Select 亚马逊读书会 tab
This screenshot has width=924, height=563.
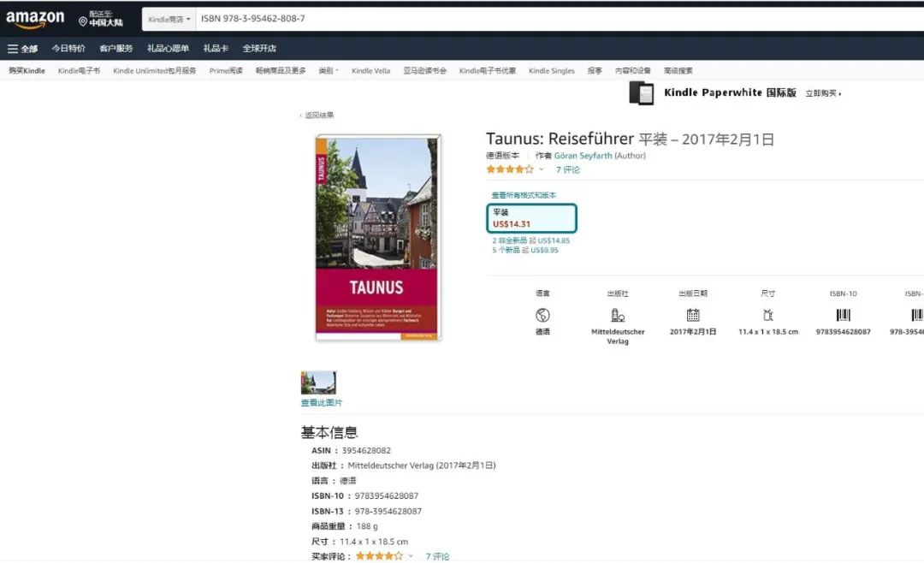tap(424, 71)
